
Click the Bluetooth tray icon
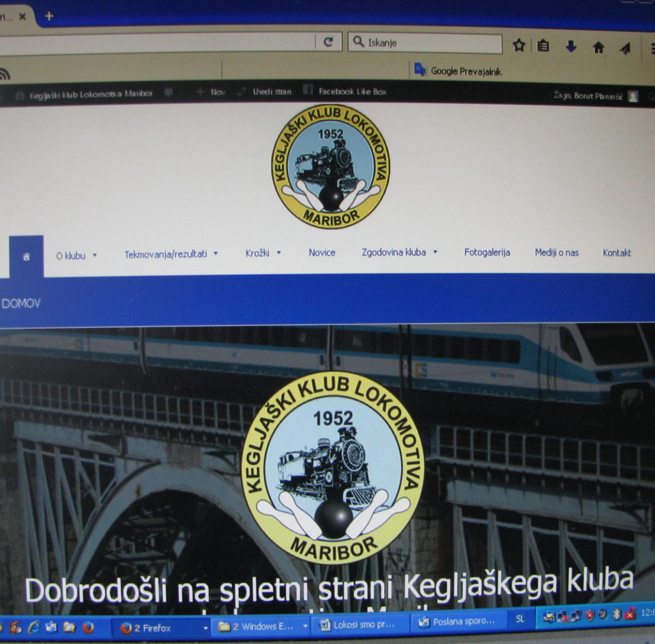(617, 614)
